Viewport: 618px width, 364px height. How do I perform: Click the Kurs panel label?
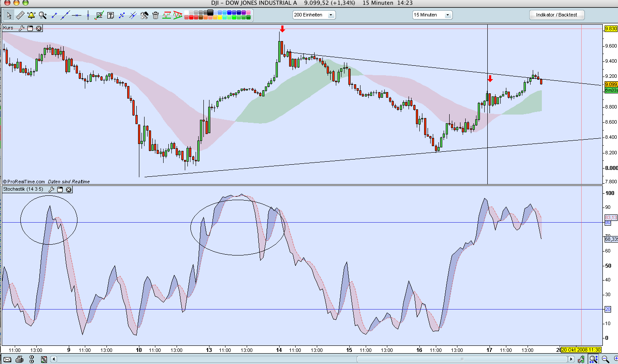coord(8,28)
